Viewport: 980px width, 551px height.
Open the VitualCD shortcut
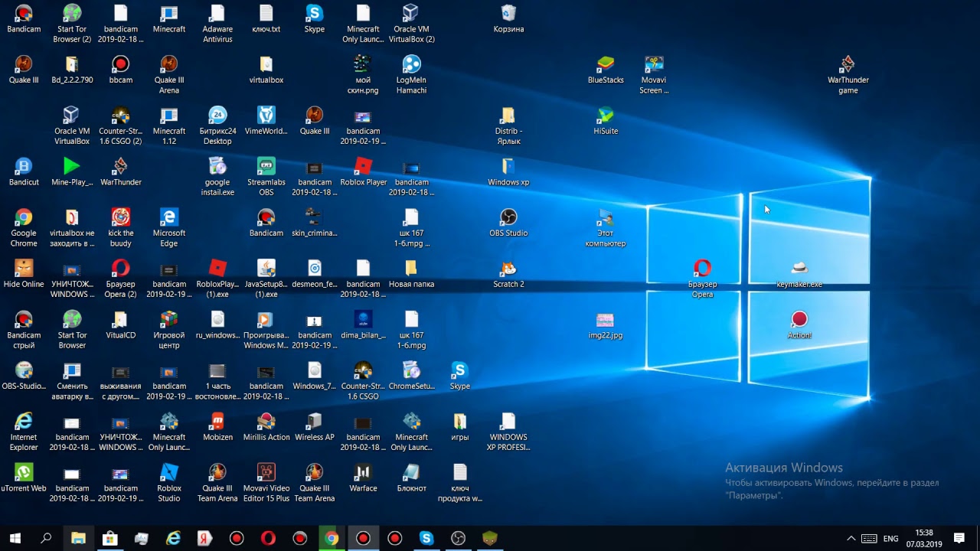[121, 325]
